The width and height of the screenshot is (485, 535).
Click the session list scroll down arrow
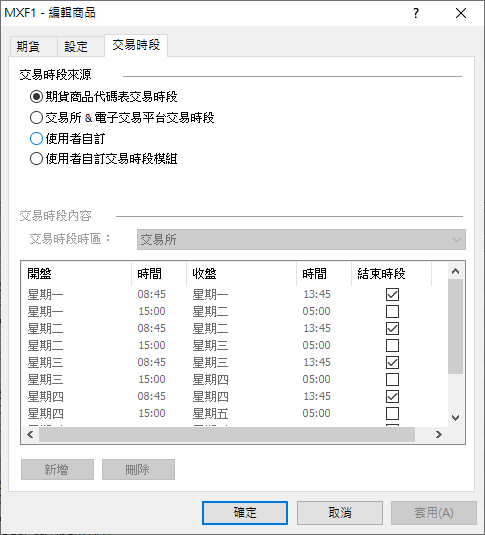(x=455, y=418)
